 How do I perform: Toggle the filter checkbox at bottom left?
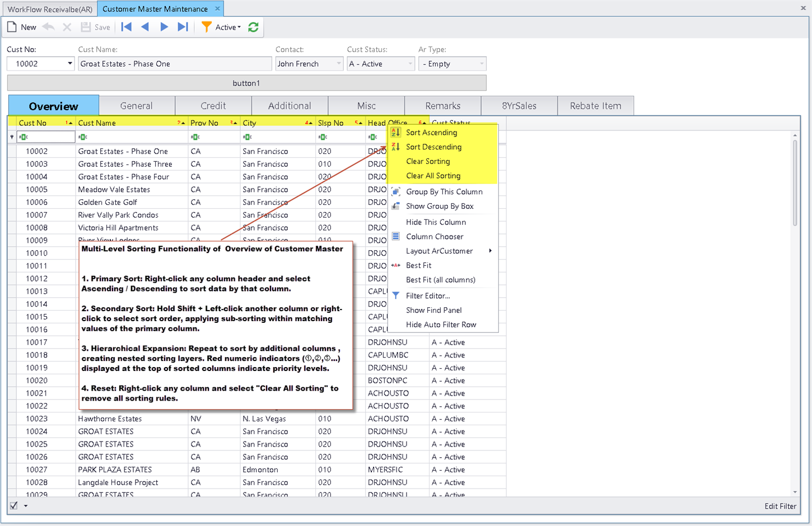[x=14, y=505]
